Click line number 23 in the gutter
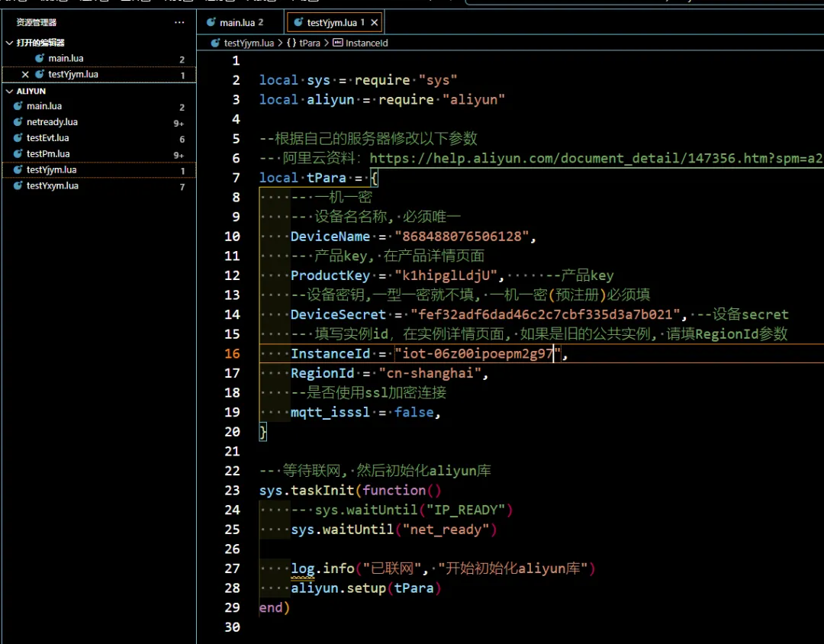This screenshot has width=824, height=644. click(x=232, y=491)
